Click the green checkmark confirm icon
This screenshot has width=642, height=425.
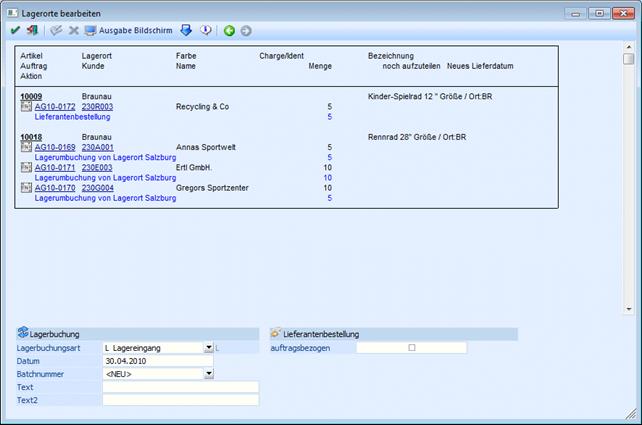coord(14,31)
